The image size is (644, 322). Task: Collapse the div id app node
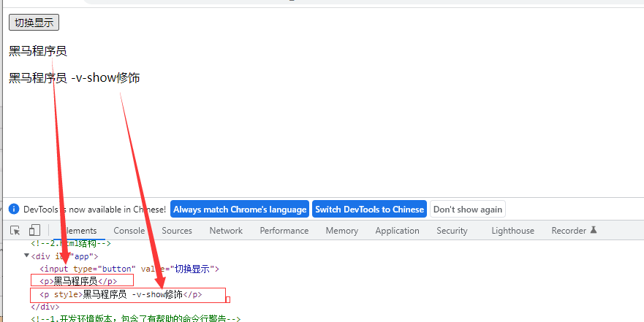[x=27, y=256]
